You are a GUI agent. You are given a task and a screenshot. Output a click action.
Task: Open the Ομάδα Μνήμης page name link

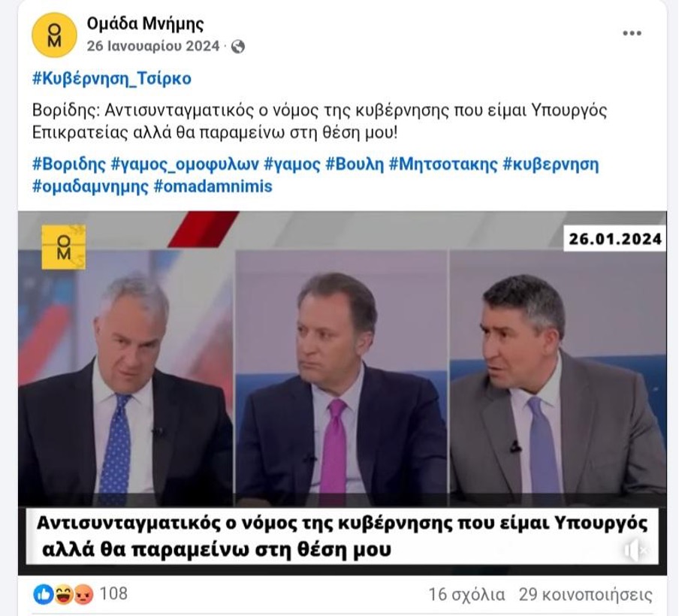point(145,23)
